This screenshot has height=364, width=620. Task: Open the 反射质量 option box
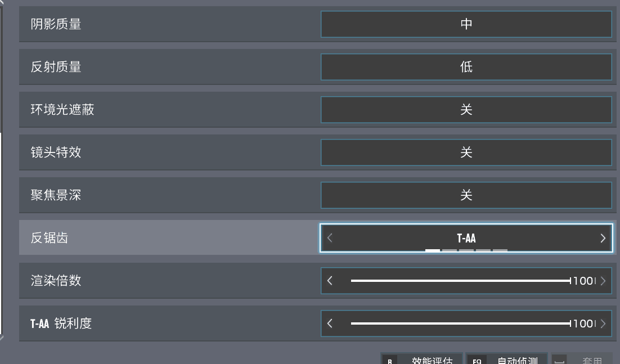point(466,67)
